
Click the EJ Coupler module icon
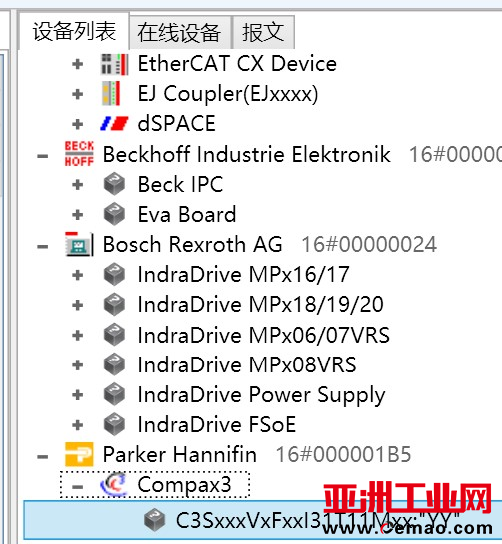click(111, 94)
